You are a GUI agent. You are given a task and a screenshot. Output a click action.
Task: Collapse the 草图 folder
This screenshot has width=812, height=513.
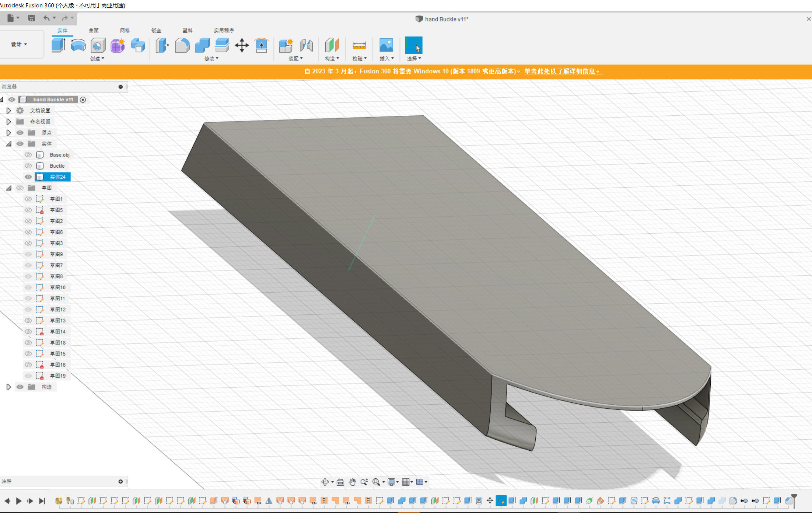click(x=8, y=188)
